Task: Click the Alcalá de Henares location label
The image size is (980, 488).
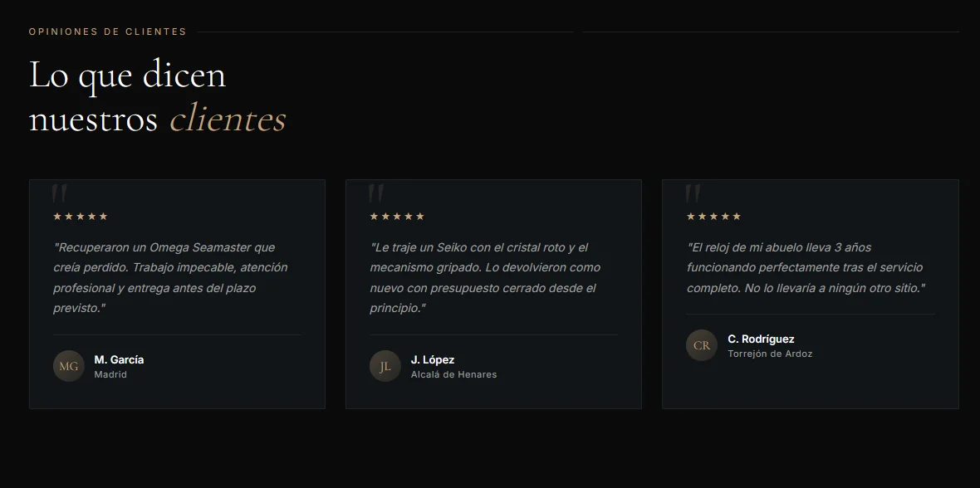Action: tap(453, 375)
